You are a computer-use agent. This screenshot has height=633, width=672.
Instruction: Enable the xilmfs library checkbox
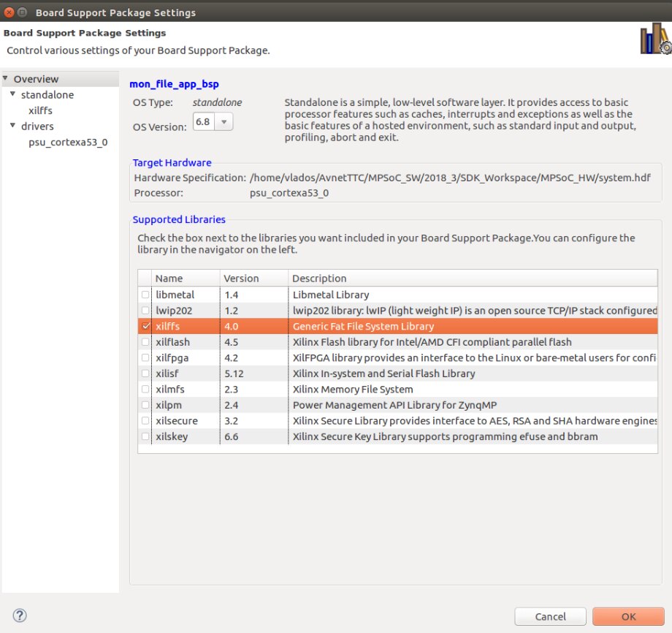coord(145,389)
